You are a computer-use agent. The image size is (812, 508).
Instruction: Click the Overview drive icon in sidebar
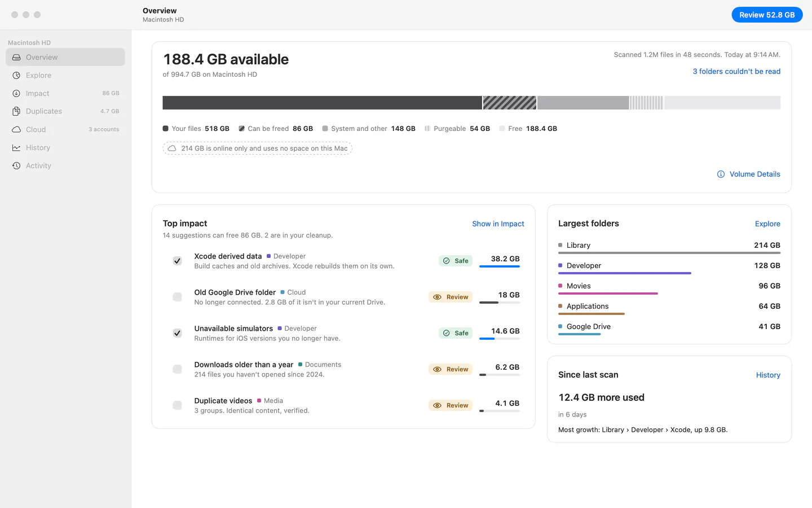16,57
